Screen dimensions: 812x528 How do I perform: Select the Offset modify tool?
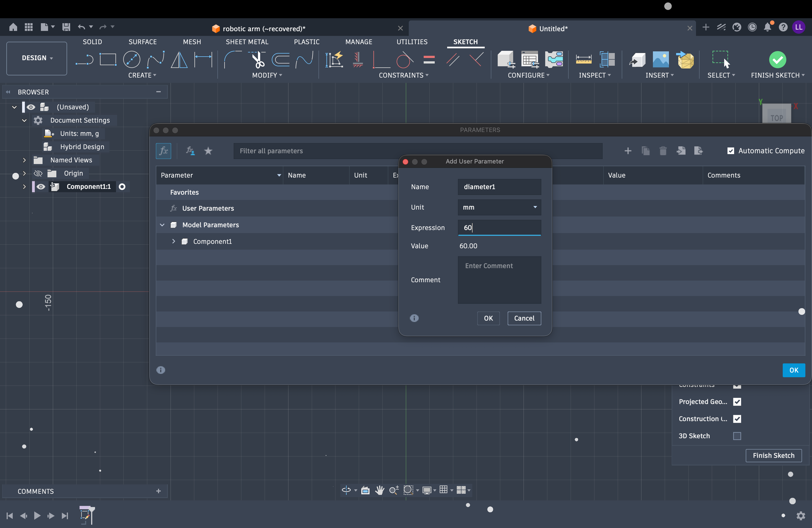click(x=281, y=60)
